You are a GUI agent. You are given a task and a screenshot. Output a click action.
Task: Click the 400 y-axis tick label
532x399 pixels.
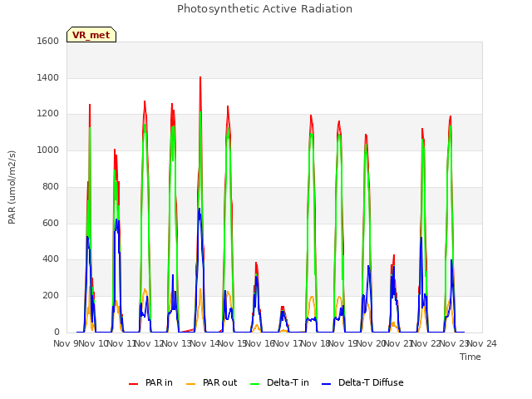(51, 259)
